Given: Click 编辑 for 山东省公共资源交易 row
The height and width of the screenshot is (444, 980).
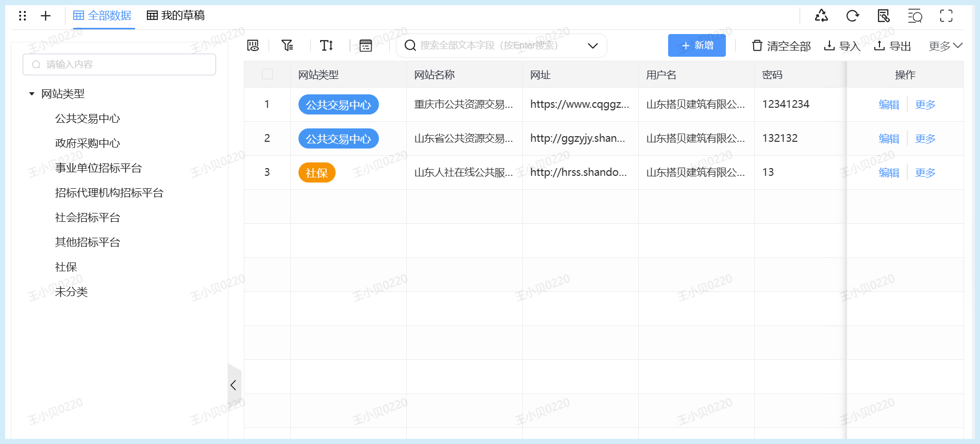Looking at the screenshot, I should click(889, 139).
